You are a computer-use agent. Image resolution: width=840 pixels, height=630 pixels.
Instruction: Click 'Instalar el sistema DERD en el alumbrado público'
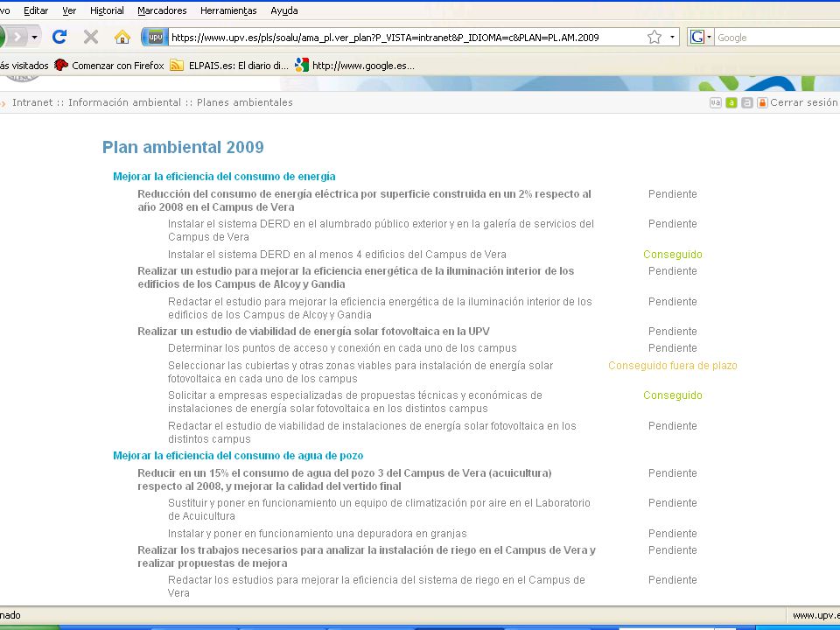tap(381, 230)
